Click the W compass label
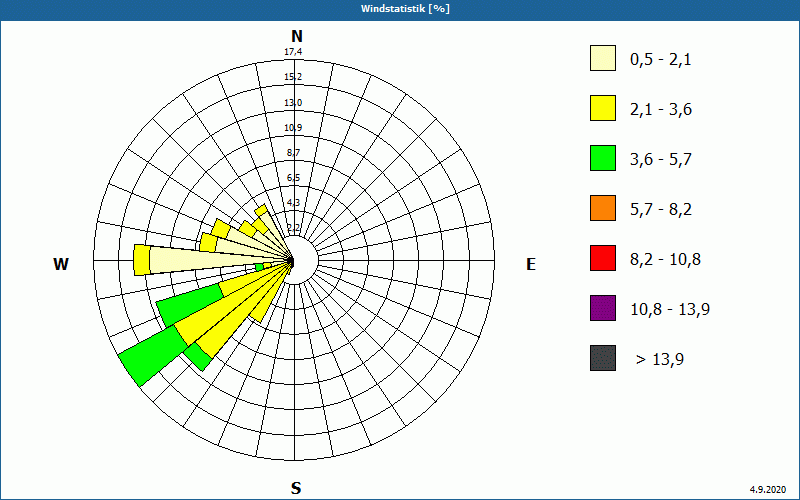Screen dimensions: 800x500 coord(61,264)
